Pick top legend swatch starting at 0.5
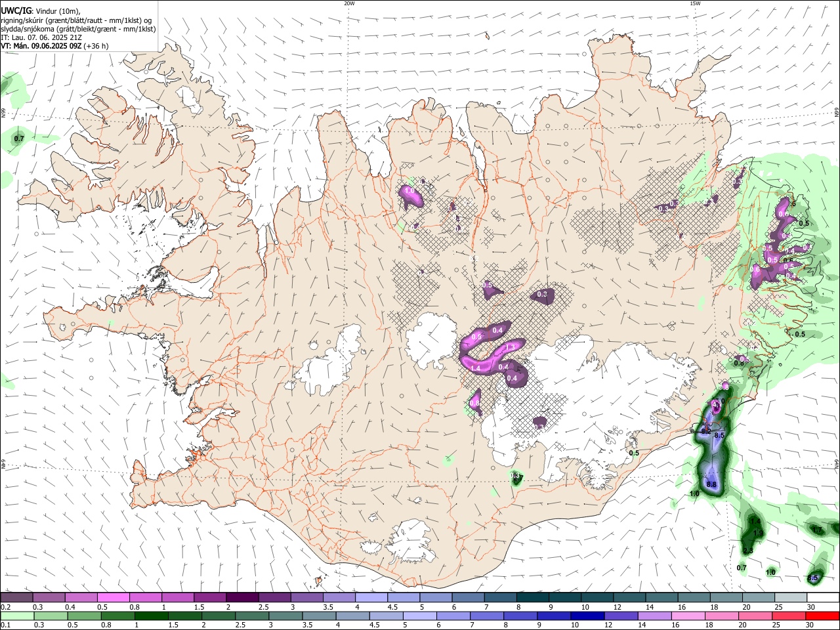Screen dimensions: 840x630 113,598
